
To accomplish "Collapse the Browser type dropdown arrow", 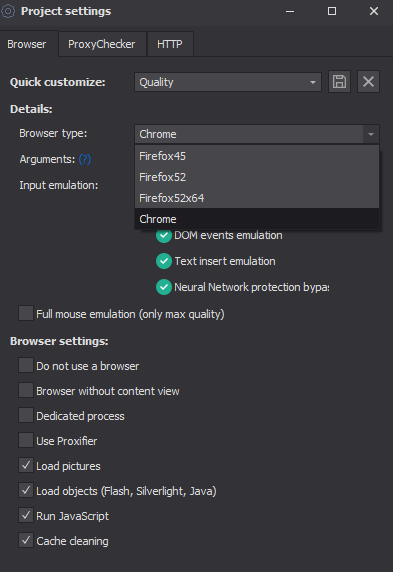I will (x=371, y=134).
